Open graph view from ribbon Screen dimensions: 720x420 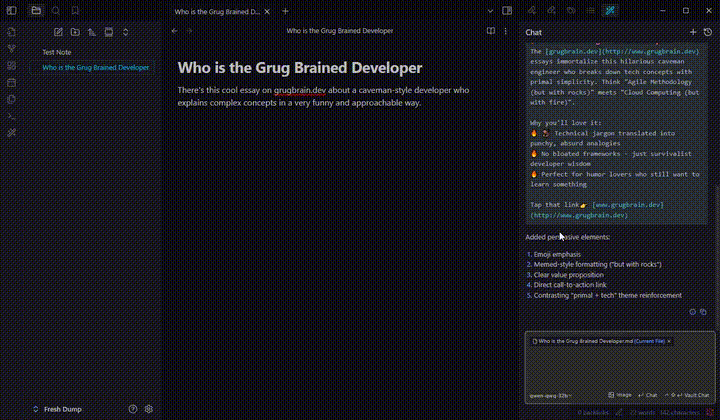pyautogui.click(x=11, y=49)
